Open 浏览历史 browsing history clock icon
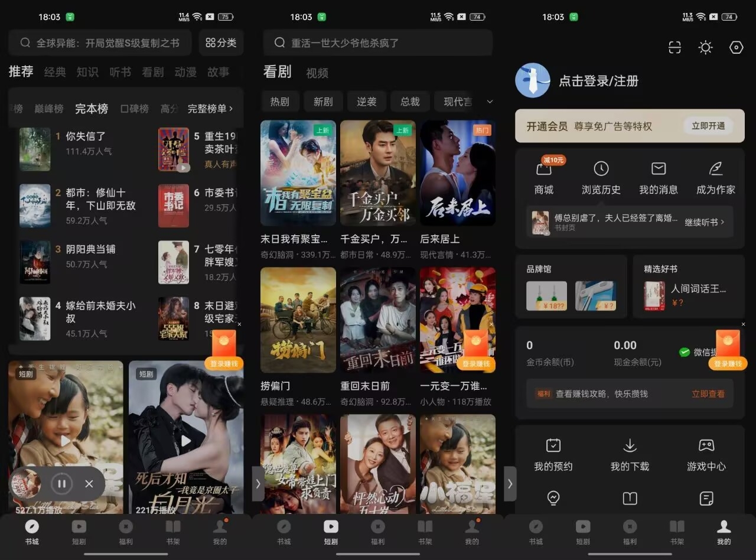Viewport: 756px width, 560px height. (x=601, y=170)
